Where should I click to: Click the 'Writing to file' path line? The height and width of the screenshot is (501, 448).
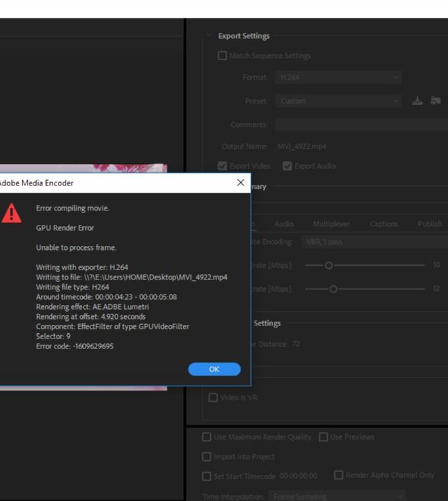click(x=131, y=277)
